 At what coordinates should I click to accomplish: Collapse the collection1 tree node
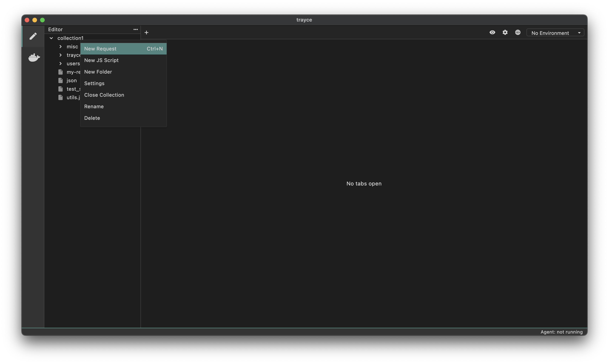tap(51, 38)
